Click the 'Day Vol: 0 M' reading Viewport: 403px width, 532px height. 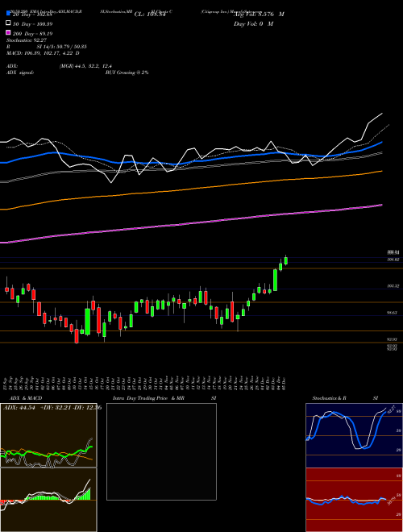pos(253,23)
